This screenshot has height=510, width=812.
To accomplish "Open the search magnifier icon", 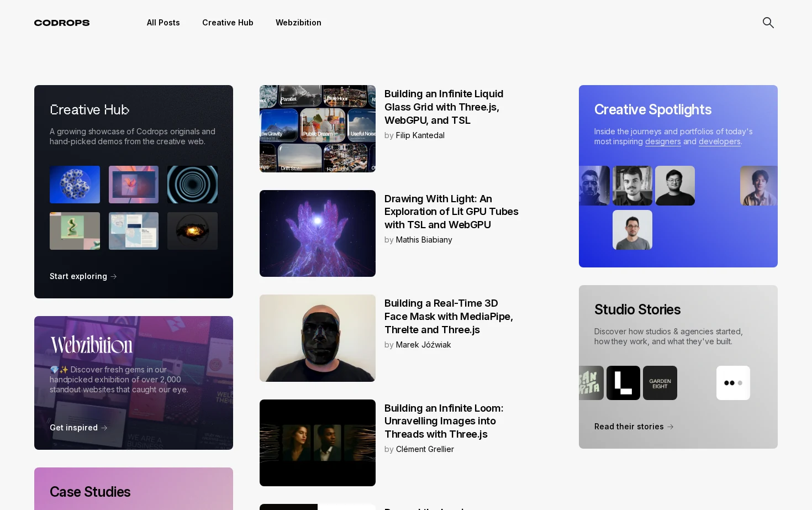I will pos(768,23).
